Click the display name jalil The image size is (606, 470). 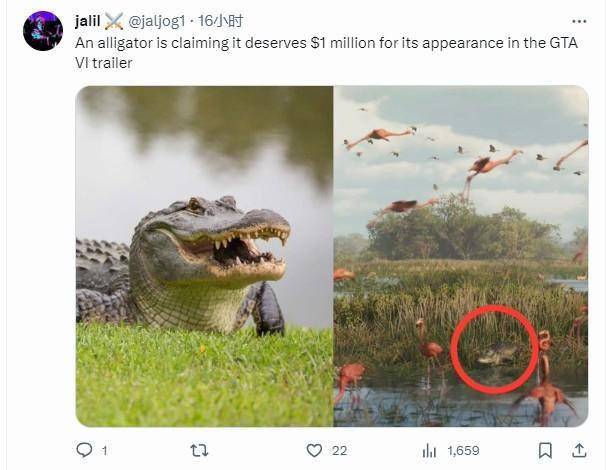[x=88, y=21]
